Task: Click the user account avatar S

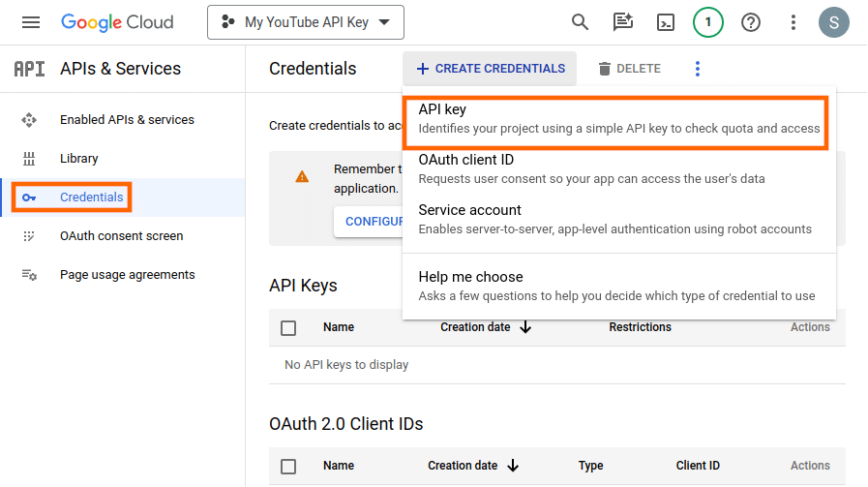Action: coord(833,22)
